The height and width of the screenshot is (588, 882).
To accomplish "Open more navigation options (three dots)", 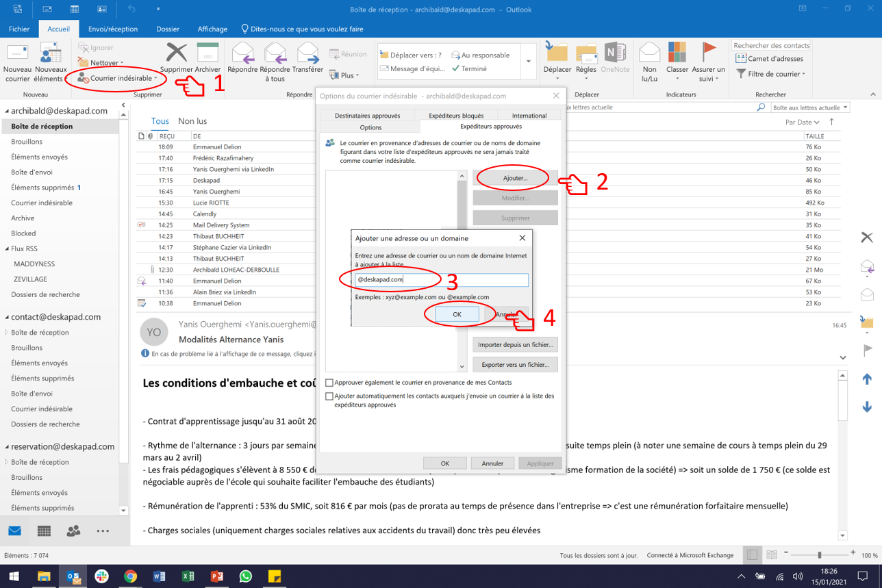I will click(103, 531).
